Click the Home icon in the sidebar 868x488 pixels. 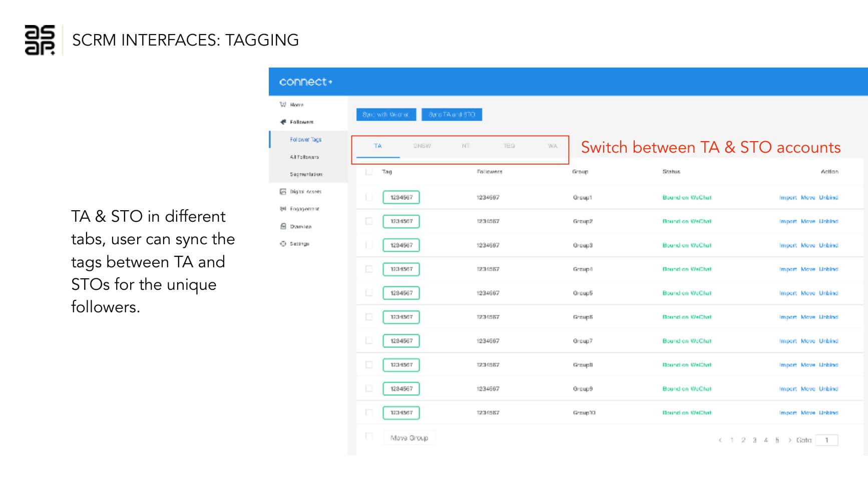283,105
